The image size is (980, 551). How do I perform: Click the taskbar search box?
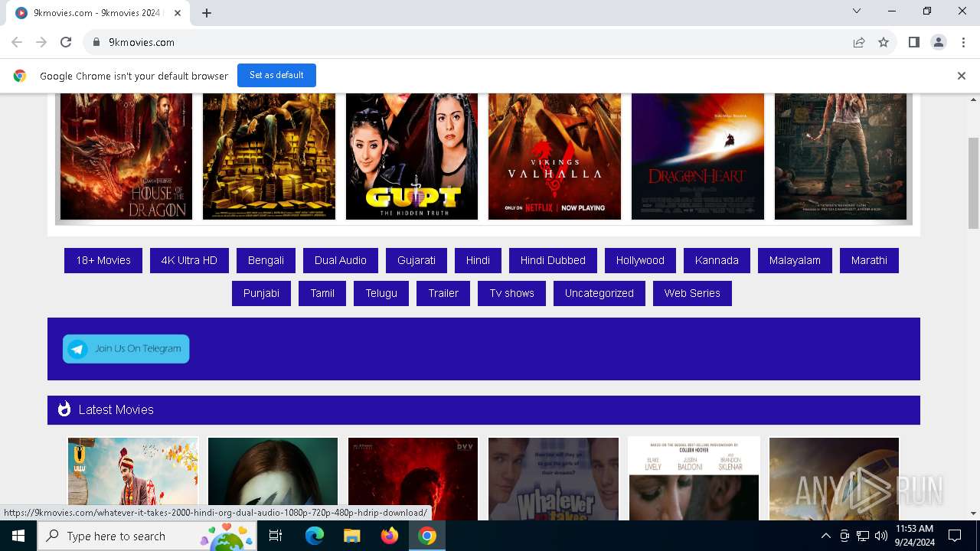tap(148, 536)
